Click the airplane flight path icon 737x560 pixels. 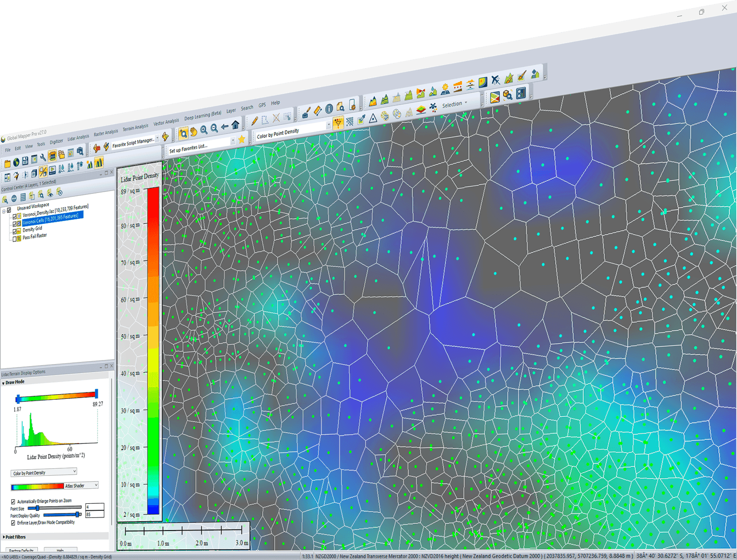(x=496, y=80)
